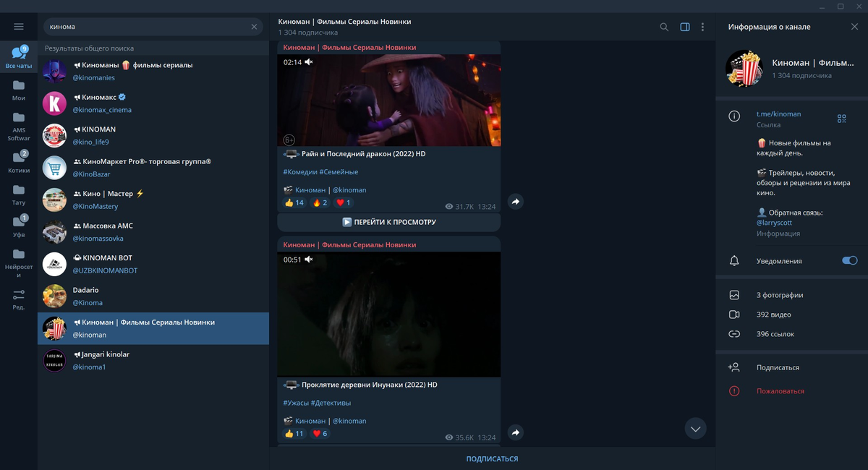Search within the channel using magnifier icon

coord(664,27)
